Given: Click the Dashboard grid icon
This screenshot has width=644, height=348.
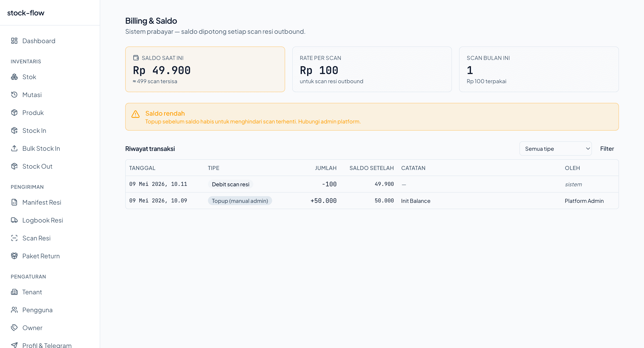Looking at the screenshot, I should pyautogui.click(x=14, y=41).
